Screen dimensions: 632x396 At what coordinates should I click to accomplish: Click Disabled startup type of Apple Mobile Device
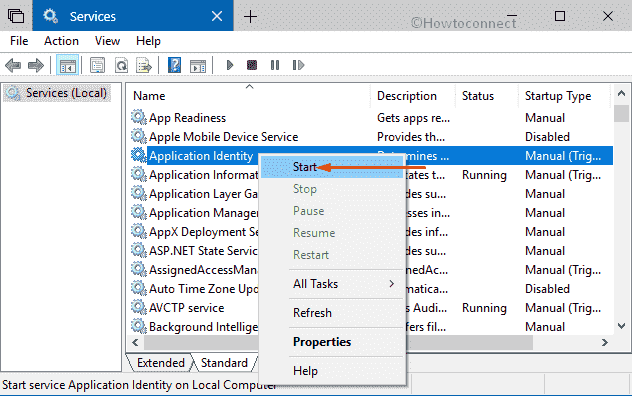(x=547, y=137)
